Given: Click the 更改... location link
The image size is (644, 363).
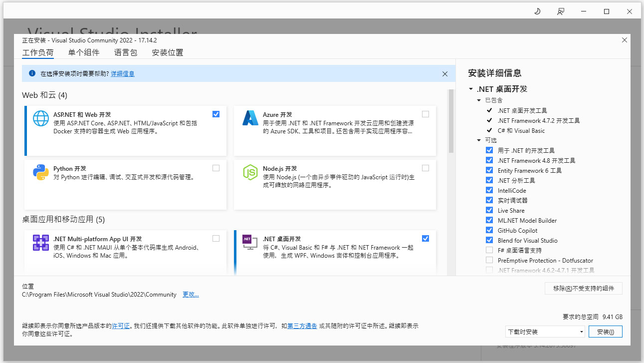Looking at the screenshot, I should pos(191,295).
